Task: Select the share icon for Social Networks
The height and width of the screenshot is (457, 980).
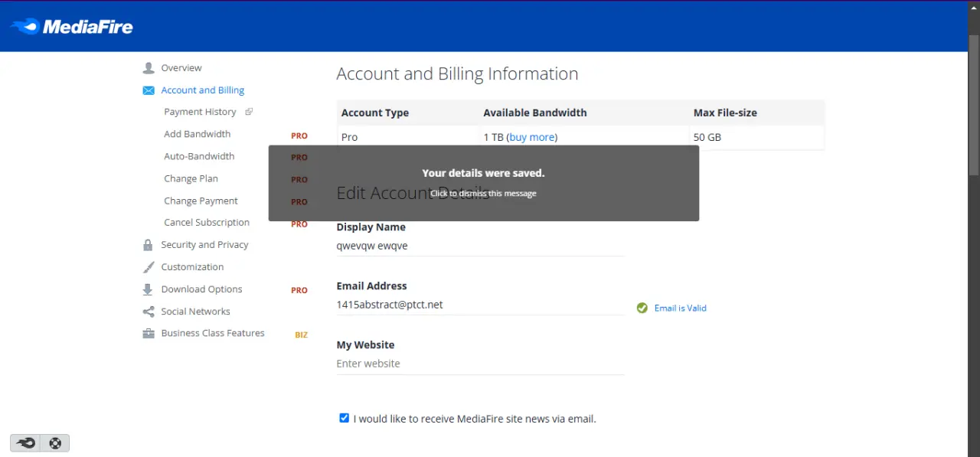Action: (x=149, y=312)
